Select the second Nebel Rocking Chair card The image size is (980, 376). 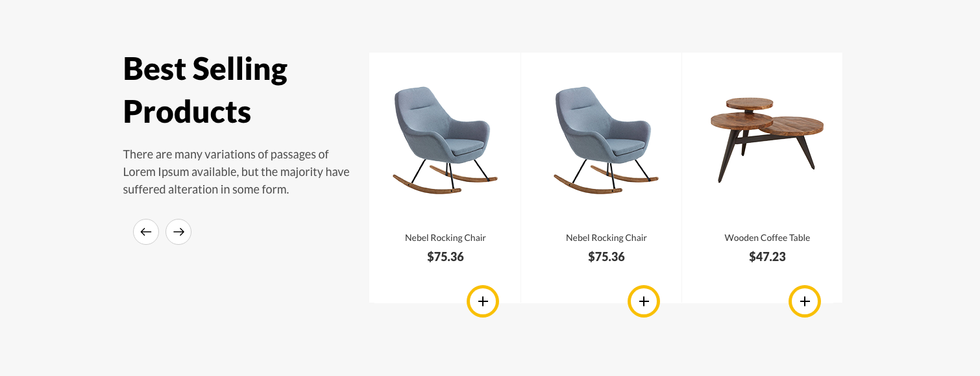coord(601,178)
